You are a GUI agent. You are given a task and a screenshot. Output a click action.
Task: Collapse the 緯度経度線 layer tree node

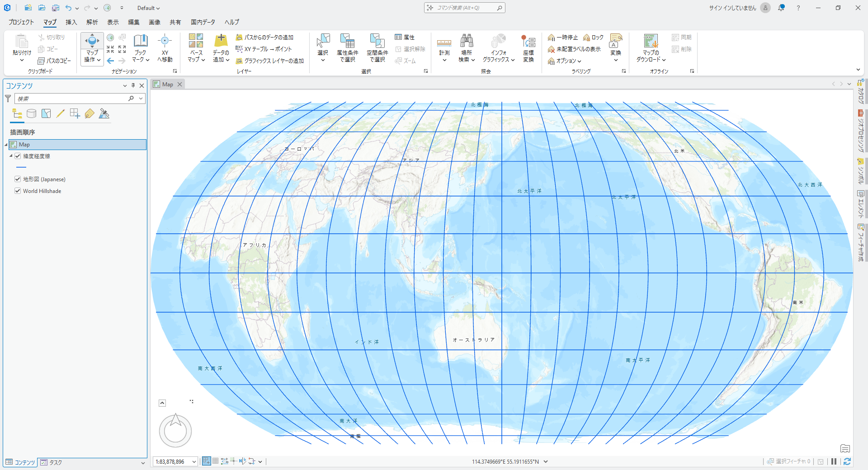[11, 156]
